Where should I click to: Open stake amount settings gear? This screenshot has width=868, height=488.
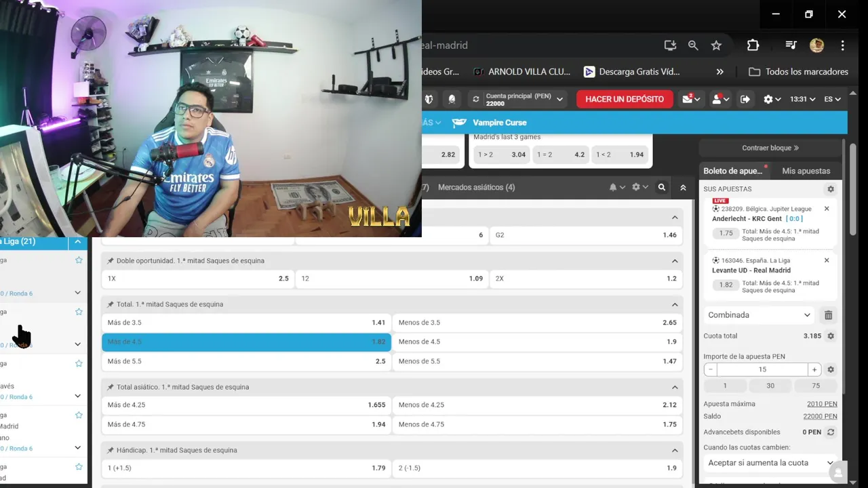point(831,369)
